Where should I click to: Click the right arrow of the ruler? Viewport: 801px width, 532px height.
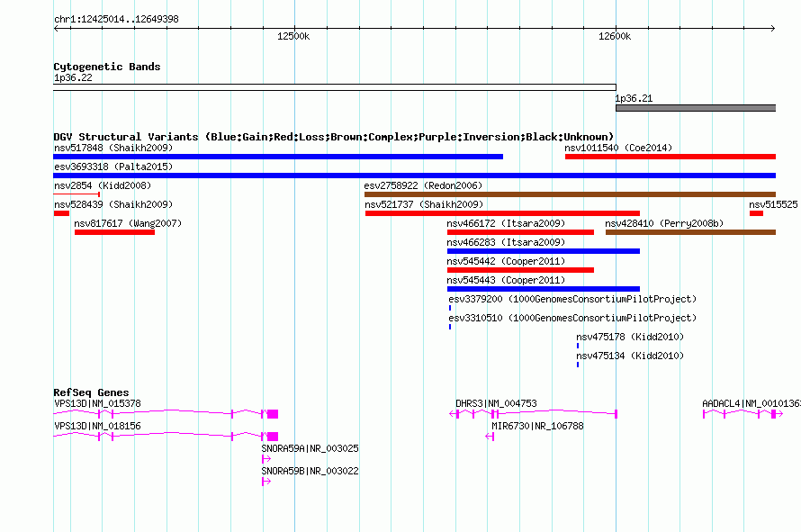tap(773, 29)
